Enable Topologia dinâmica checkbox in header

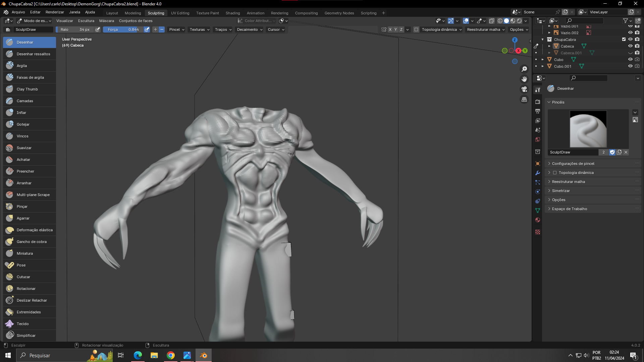pos(416,29)
